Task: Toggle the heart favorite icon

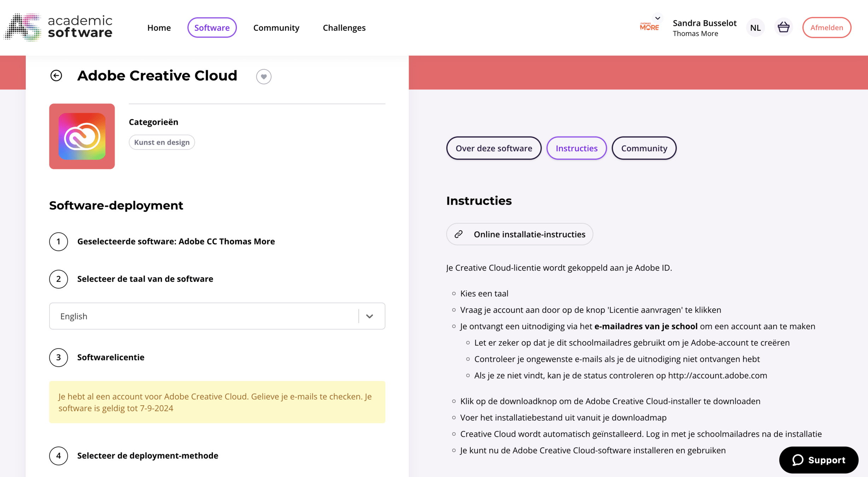Action: (264, 76)
